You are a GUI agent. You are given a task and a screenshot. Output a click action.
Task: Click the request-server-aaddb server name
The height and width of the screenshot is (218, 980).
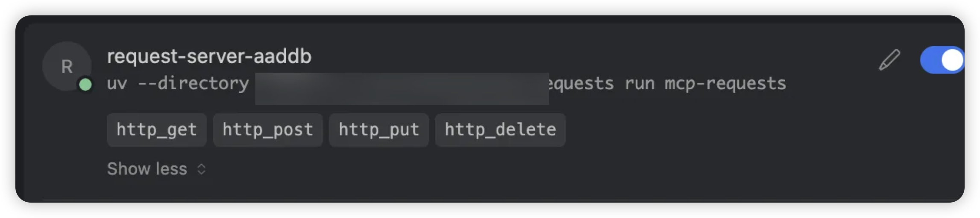(x=209, y=56)
